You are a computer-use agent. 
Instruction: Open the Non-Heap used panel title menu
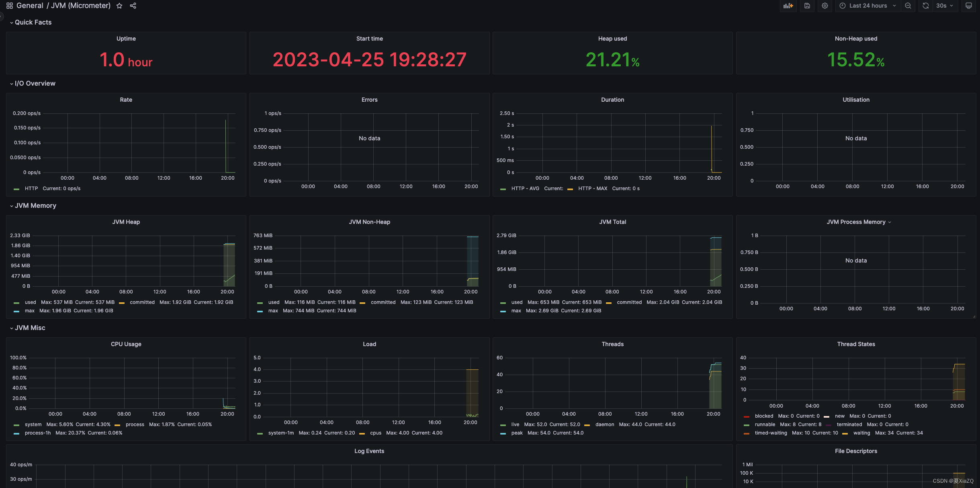856,39
